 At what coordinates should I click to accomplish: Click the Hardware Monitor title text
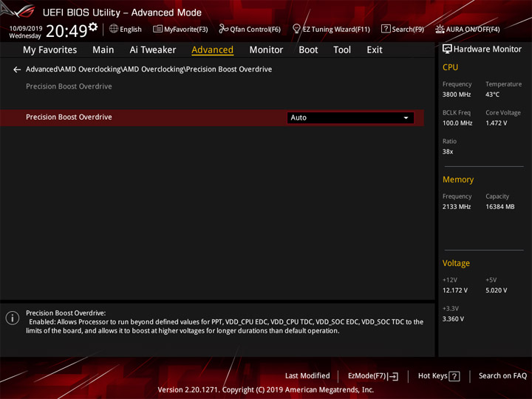(488, 50)
